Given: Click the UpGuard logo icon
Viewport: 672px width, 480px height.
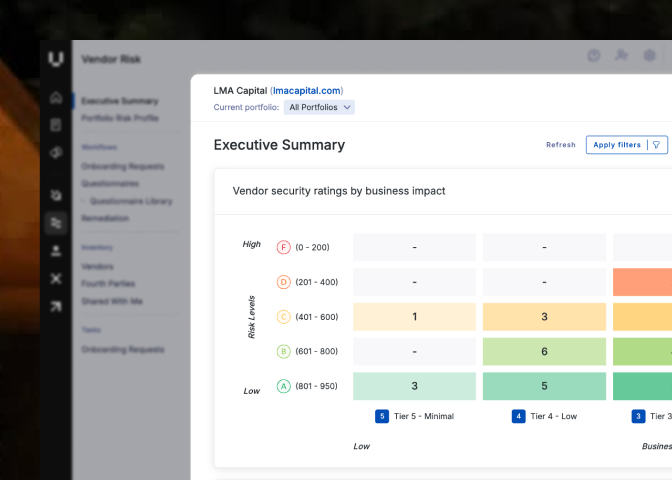Looking at the screenshot, I should pyautogui.click(x=56, y=59).
